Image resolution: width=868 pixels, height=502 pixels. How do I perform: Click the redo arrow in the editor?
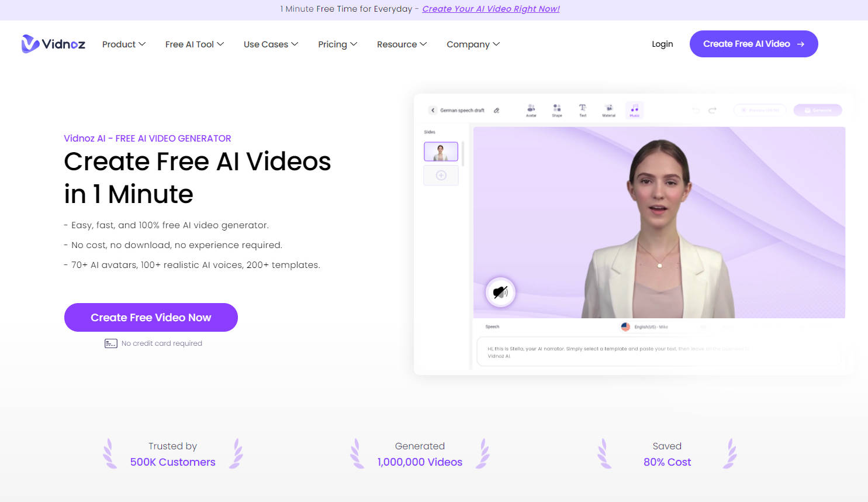[x=713, y=110]
